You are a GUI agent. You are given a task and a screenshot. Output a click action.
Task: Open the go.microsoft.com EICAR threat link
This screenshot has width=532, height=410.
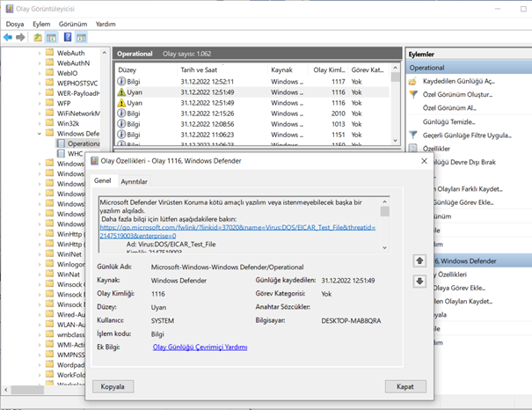pos(237,231)
